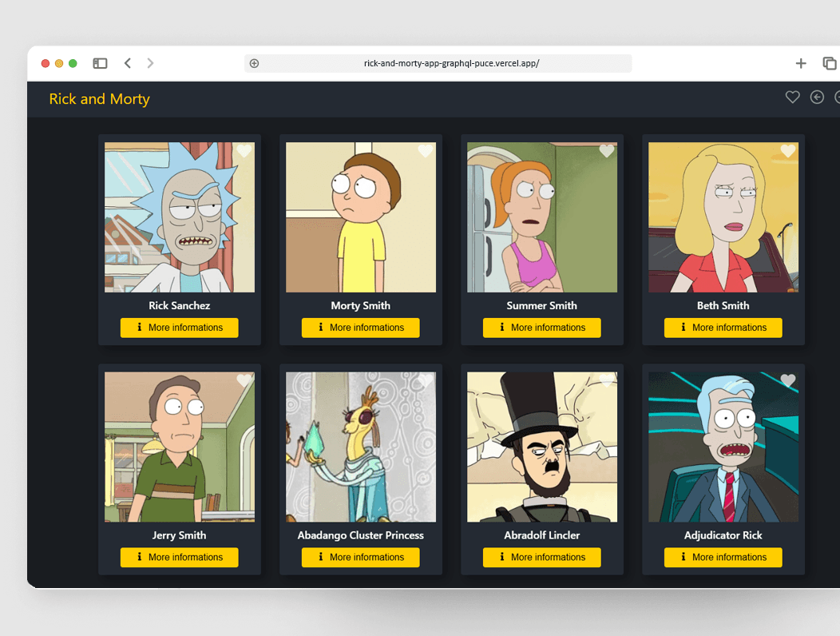Favorite Rick Sanchez with the heart
This screenshot has width=840, height=636.
[244, 151]
